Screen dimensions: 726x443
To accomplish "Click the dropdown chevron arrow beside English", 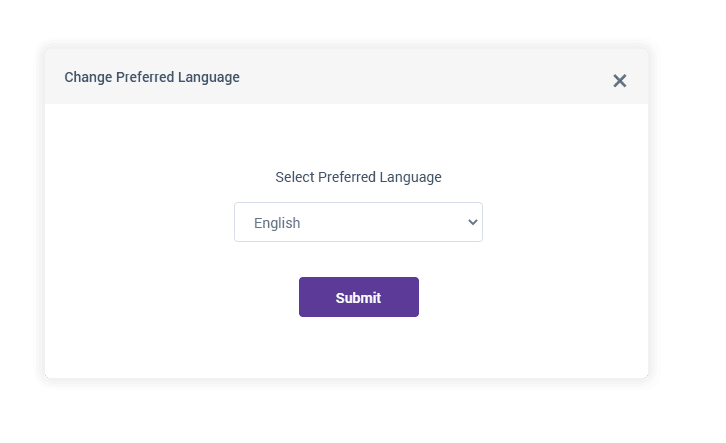I will pyautogui.click(x=473, y=222).
